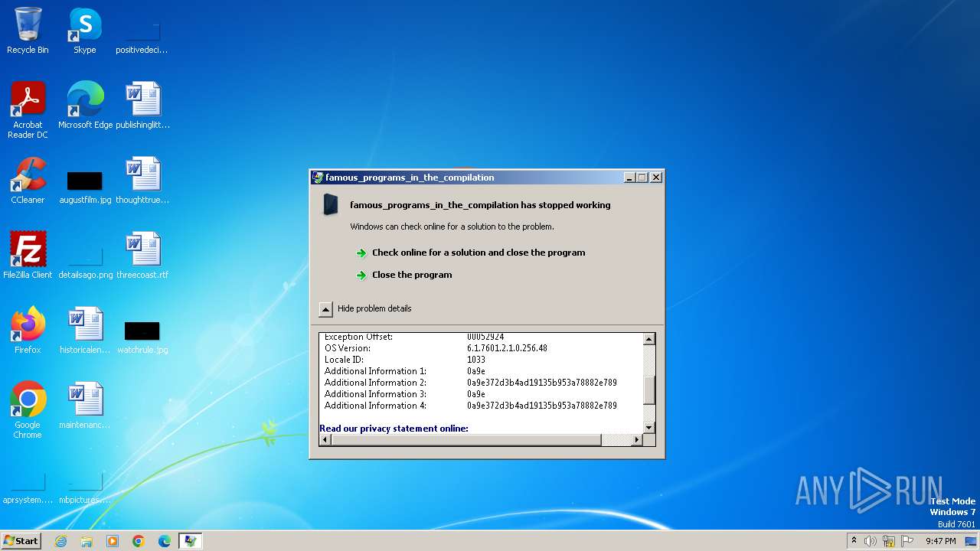Open Action Center flag icon
Image resolution: width=980 pixels, height=551 pixels.
click(x=907, y=541)
